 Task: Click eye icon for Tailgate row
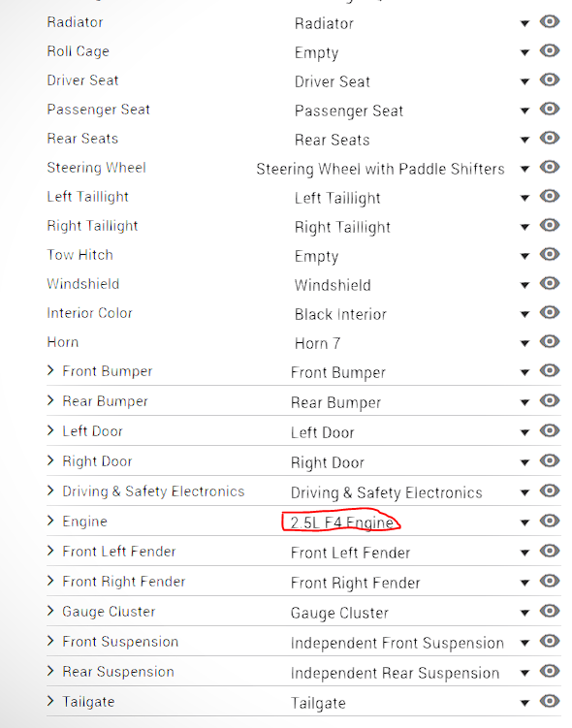[550, 701]
